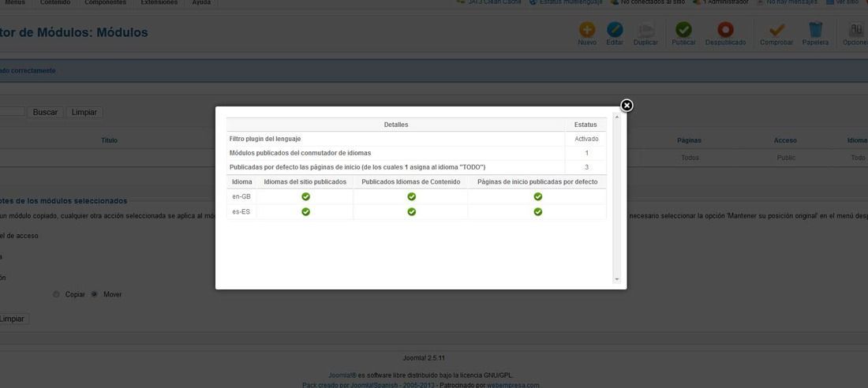Open the JoomlaSpanish footer link
This screenshot has height=388, width=868.
pyautogui.click(x=370, y=385)
